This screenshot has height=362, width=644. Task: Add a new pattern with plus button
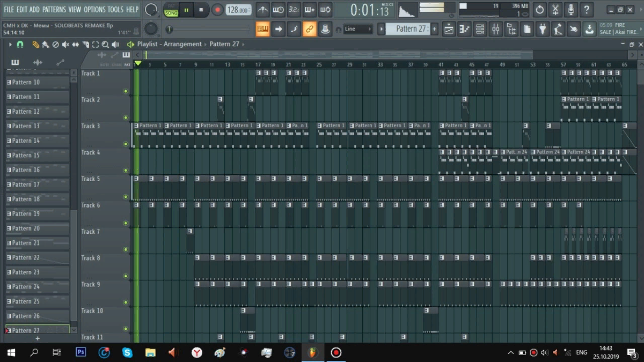pyautogui.click(x=434, y=29)
